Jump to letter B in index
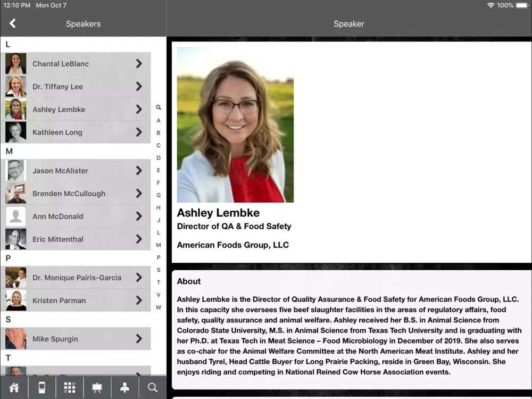 click(x=159, y=133)
